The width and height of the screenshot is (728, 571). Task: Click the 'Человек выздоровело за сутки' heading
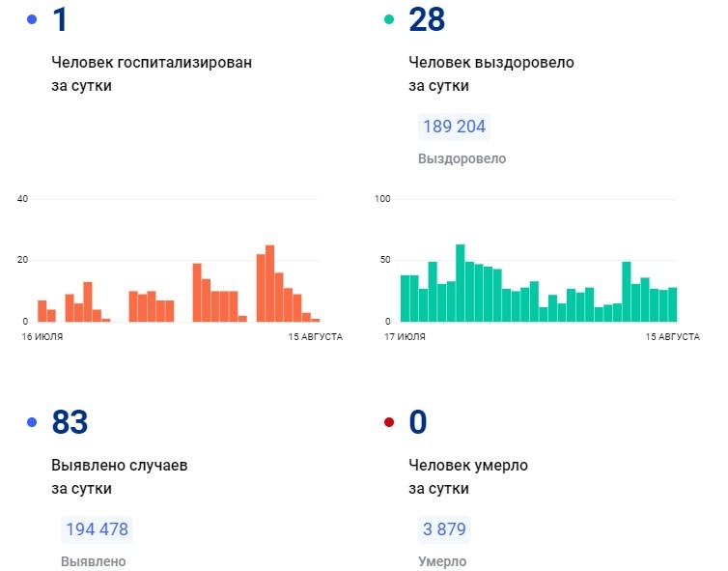pos(491,73)
